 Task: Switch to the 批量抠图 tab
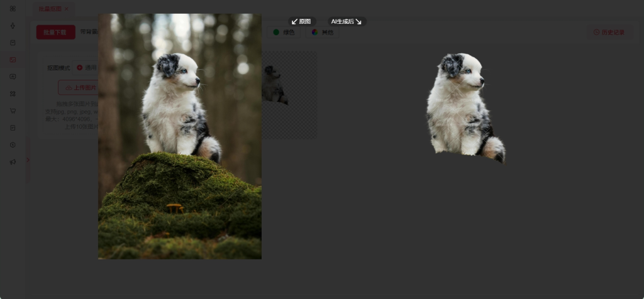tap(50, 9)
